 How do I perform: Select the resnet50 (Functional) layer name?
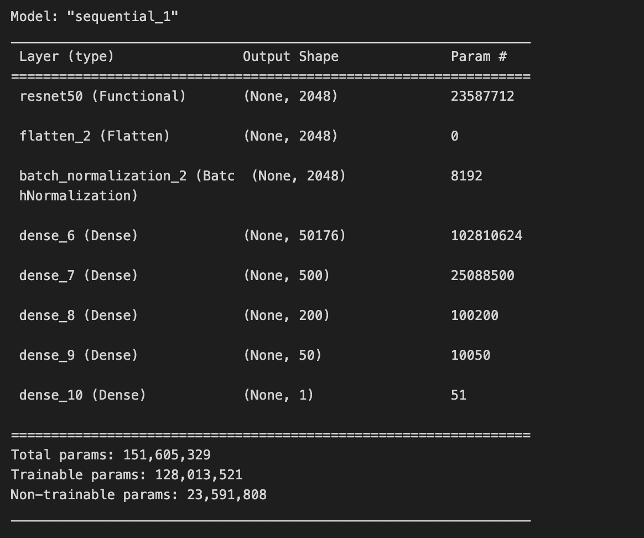102,96
